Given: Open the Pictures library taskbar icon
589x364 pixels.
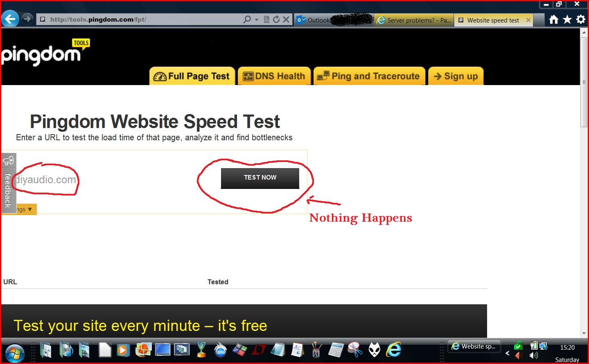Looking at the screenshot, I should coord(85,350).
